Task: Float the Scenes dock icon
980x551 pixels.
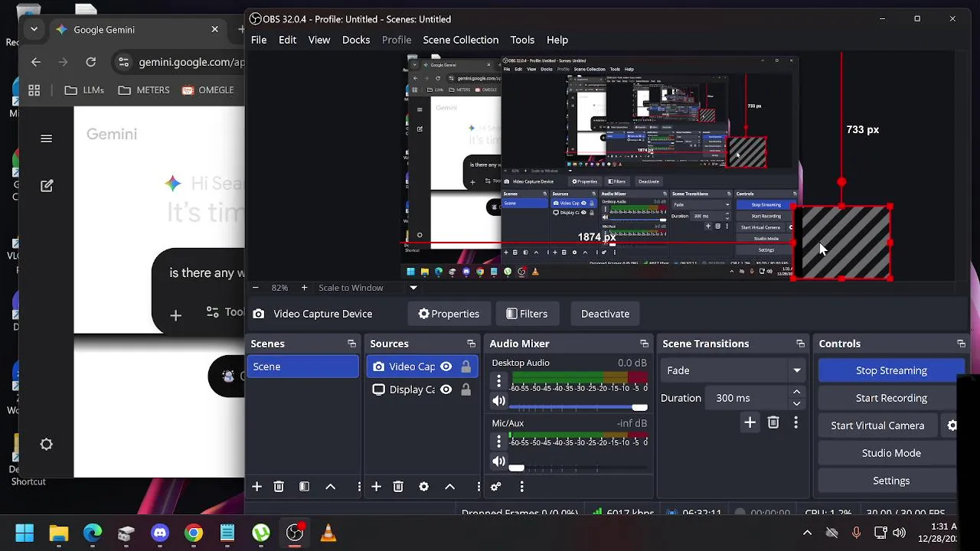Action: [351, 344]
